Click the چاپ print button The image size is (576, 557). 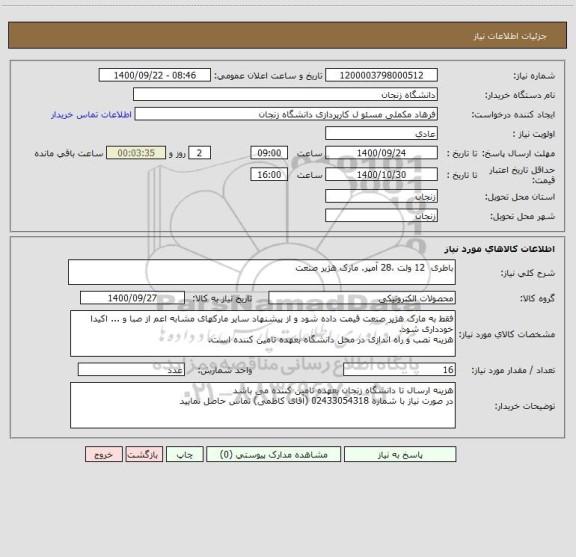point(185,454)
